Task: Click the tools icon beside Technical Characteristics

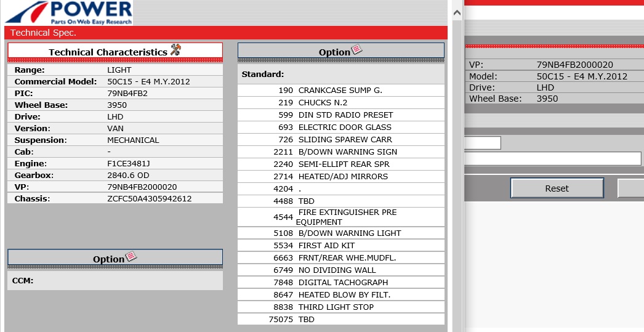Action: [175, 50]
